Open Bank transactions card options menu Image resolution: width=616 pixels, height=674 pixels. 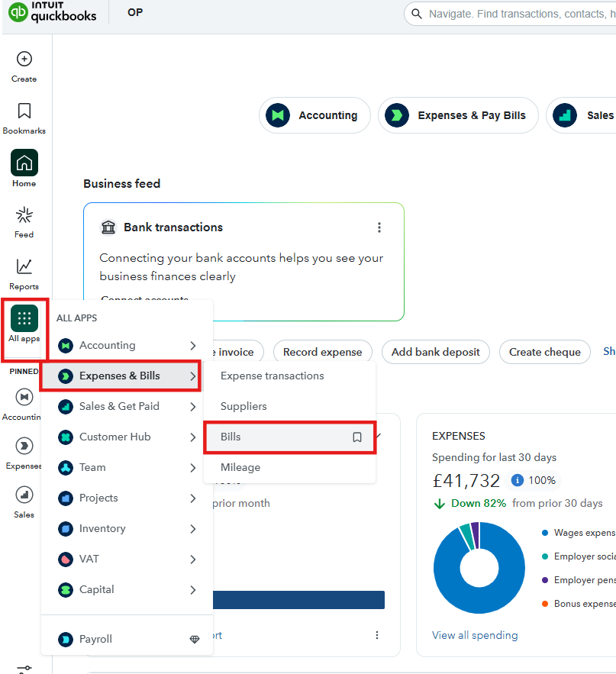(x=379, y=227)
